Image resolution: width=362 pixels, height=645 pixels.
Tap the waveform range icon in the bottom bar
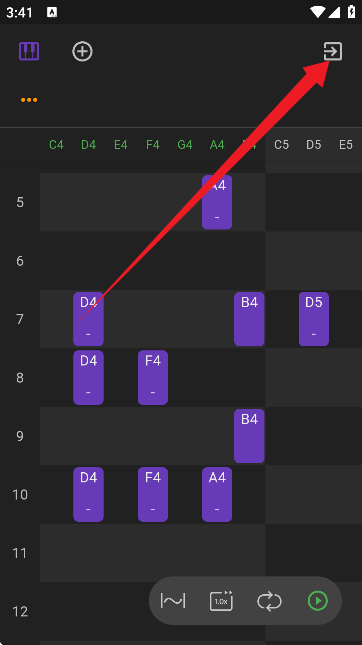(173, 601)
